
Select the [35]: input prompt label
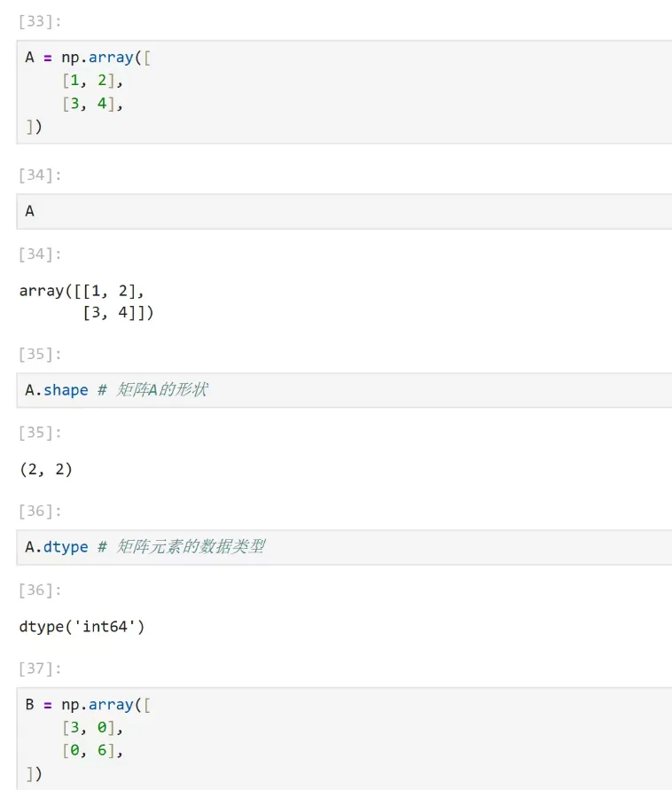[40, 354]
